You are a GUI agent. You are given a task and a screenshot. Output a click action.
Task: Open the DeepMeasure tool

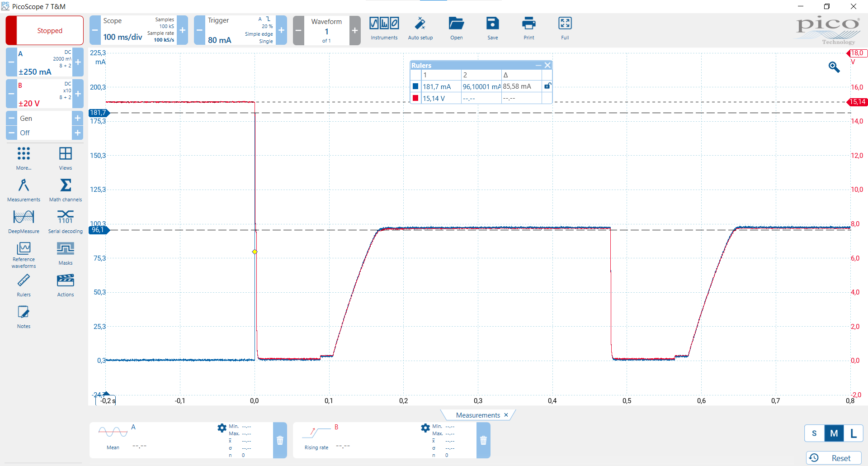point(24,222)
